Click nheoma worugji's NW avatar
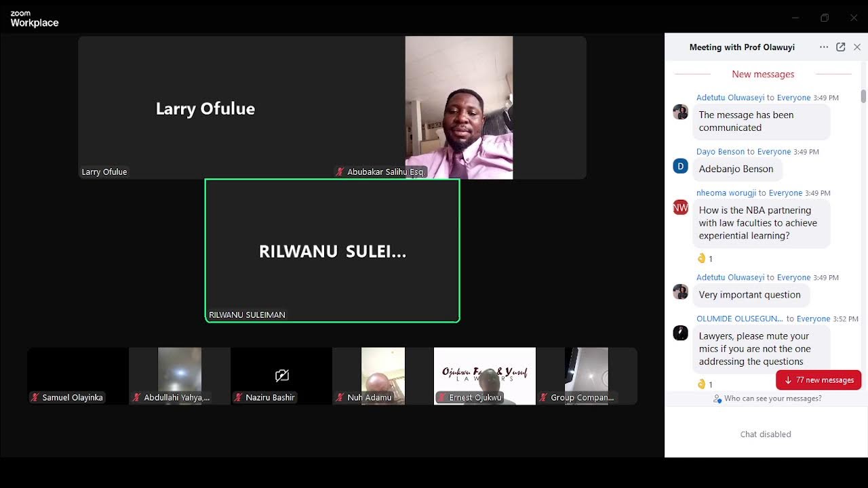Screen dimensions: 868x488 [681, 207]
